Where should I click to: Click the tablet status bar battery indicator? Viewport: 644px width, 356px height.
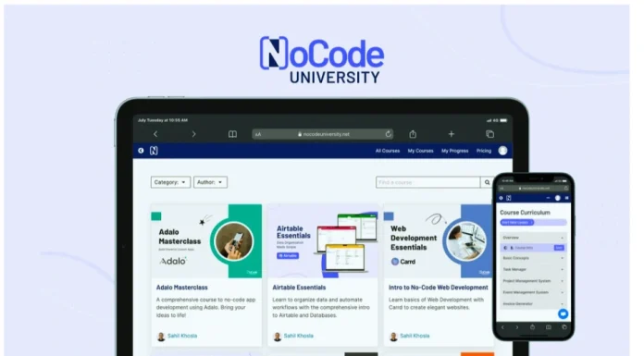[x=503, y=120]
